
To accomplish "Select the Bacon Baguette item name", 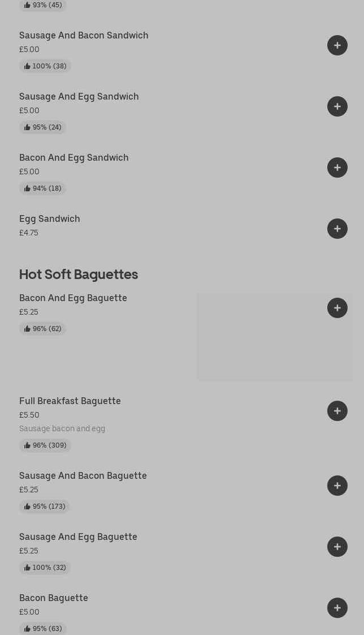I will click(54, 598).
